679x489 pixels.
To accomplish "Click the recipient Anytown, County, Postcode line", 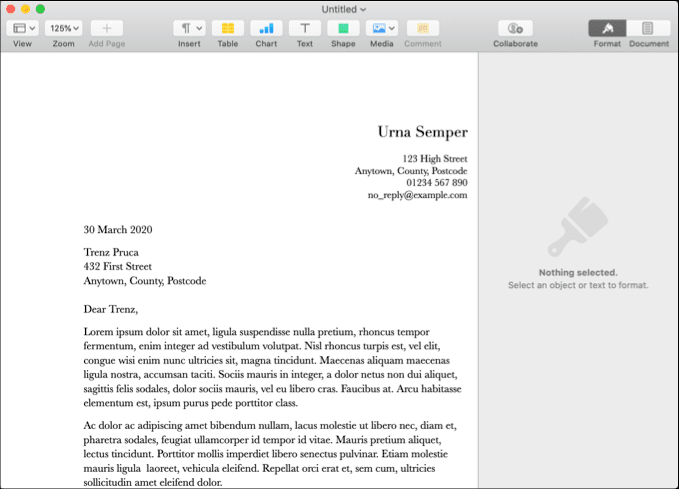I will (x=145, y=281).
